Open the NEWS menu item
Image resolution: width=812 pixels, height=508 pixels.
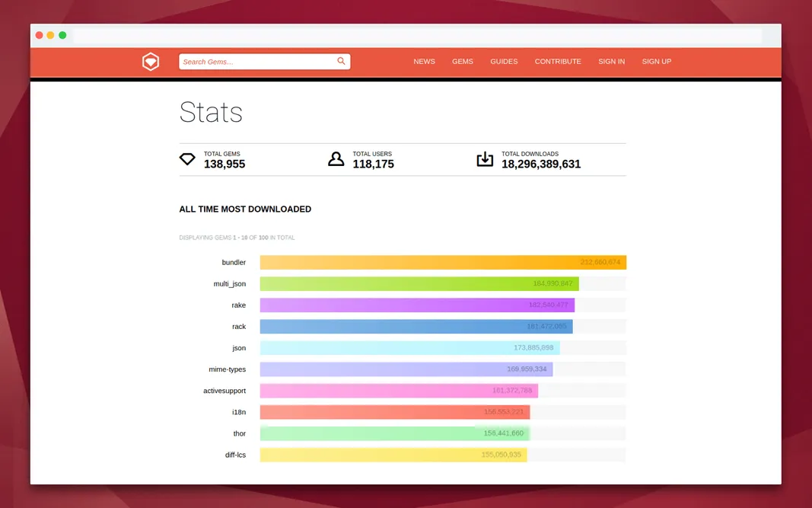(424, 62)
